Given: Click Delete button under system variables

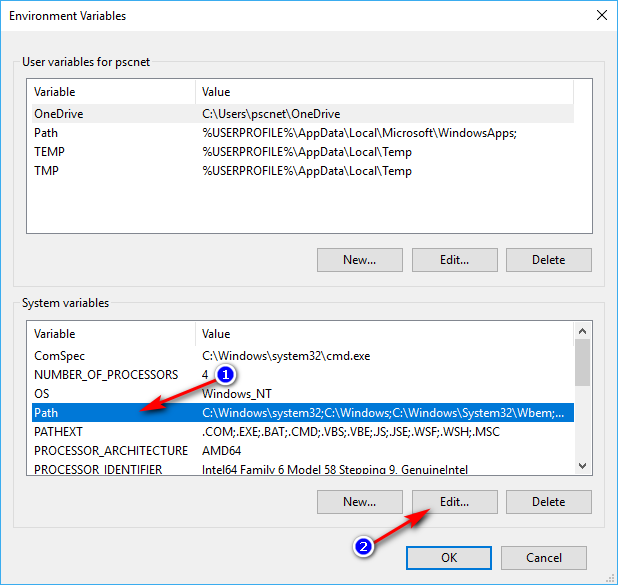Looking at the screenshot, I should point(548,501).
